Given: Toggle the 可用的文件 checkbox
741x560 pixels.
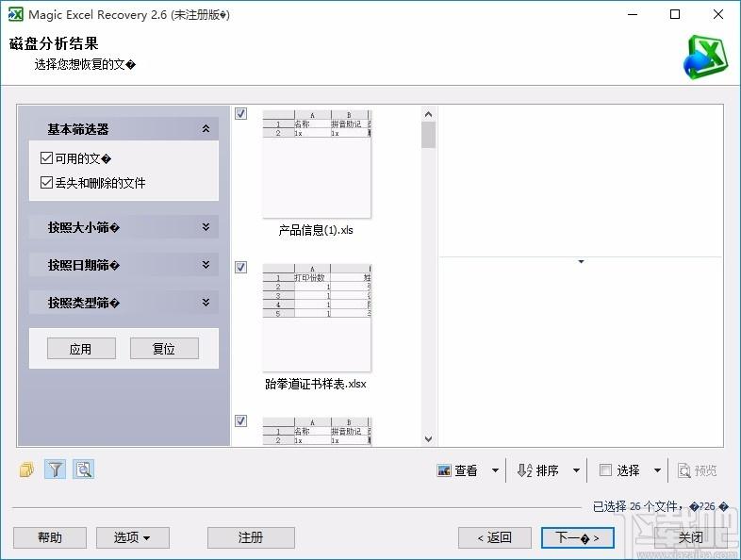Looking at the screenshot, I should [x=46, y=157].
